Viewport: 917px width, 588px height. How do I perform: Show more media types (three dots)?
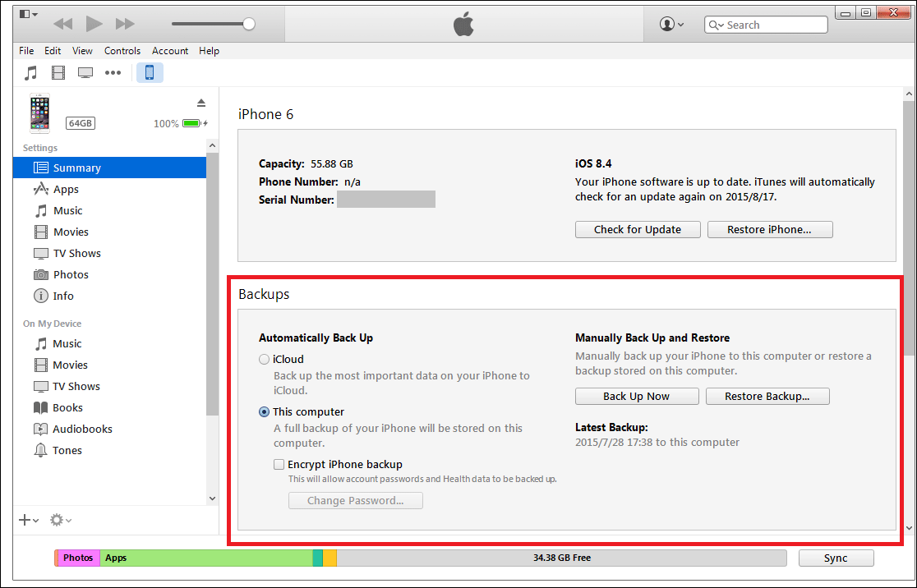point(113,72)
